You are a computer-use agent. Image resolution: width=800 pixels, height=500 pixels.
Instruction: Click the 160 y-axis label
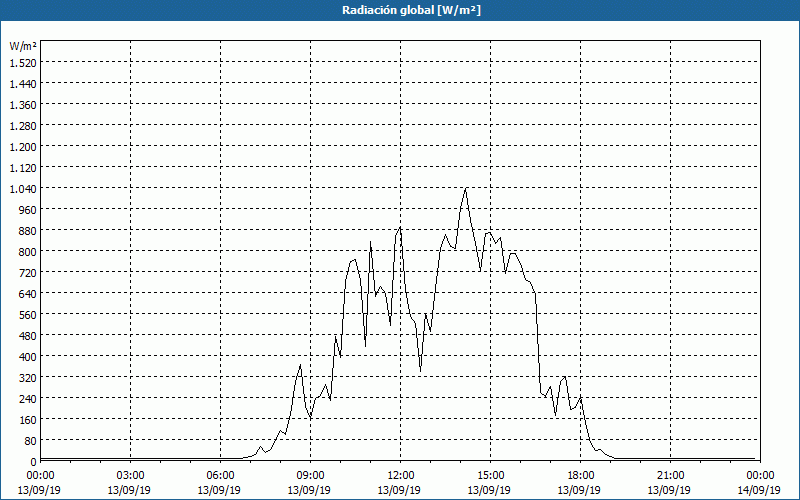(x=28, y=419)
